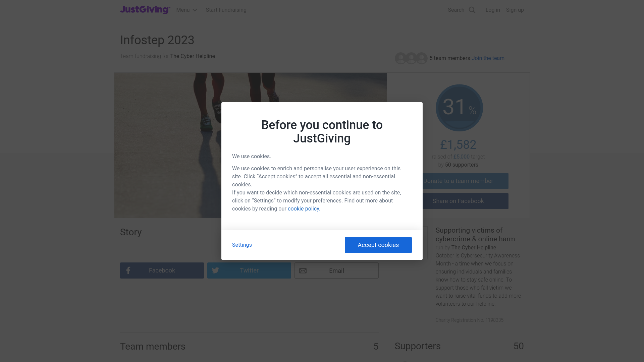Click the Facebook Share on Facebook icon

click(458, 201)
